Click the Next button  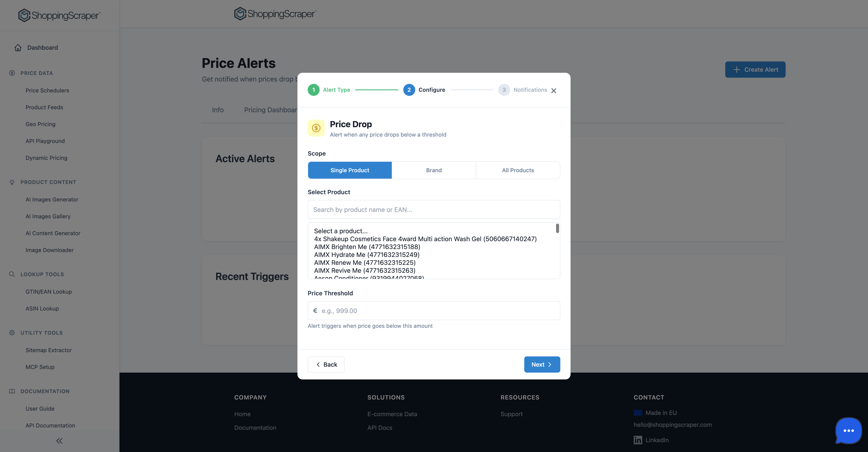click(x=542, y=364)
